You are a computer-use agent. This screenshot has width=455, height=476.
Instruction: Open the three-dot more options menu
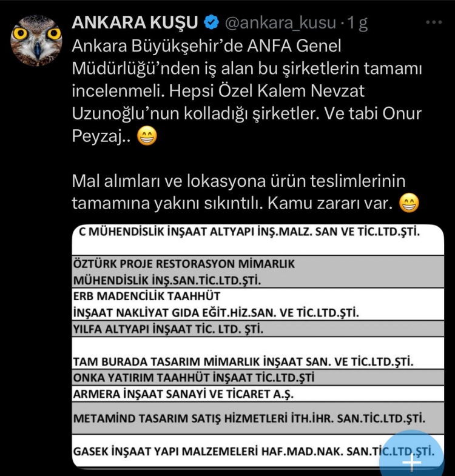pos(434,22)
